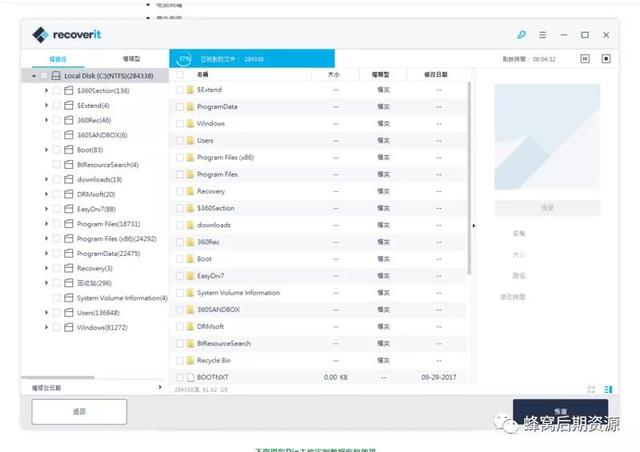The height and width of the screenshot is (452, 640).
Task: Click the tree panel horizontal scrollbar
Action: pyautogui.click(x=58, y=378)
